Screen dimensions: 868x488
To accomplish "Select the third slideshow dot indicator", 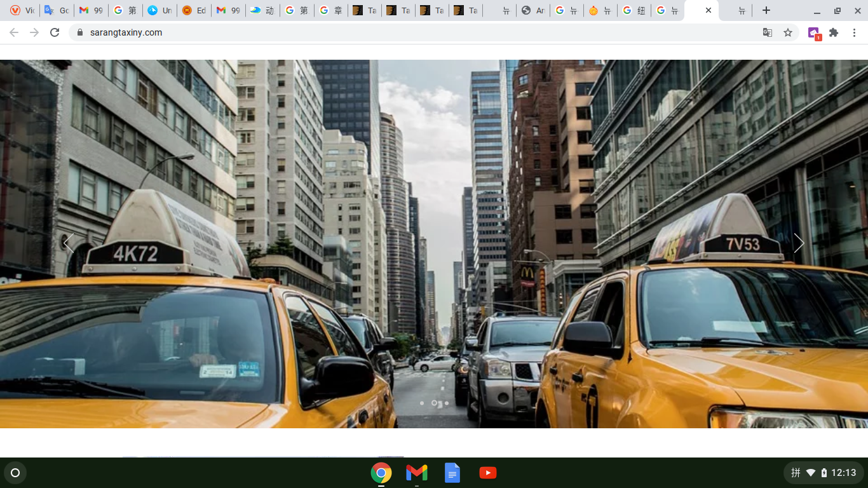I will tap(447, 403).
